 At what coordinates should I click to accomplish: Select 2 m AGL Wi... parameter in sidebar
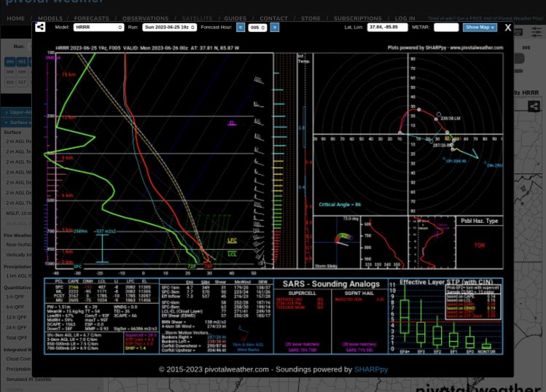click(18, 173)
